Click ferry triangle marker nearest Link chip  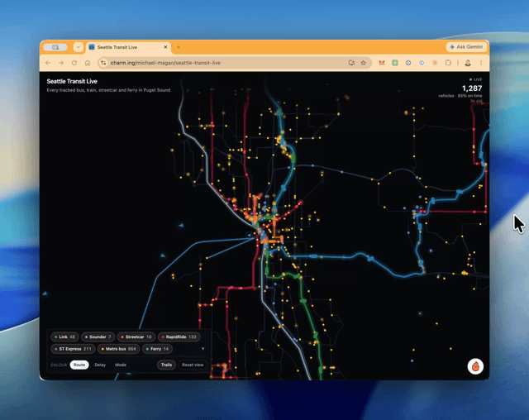[x=45, y=294]
